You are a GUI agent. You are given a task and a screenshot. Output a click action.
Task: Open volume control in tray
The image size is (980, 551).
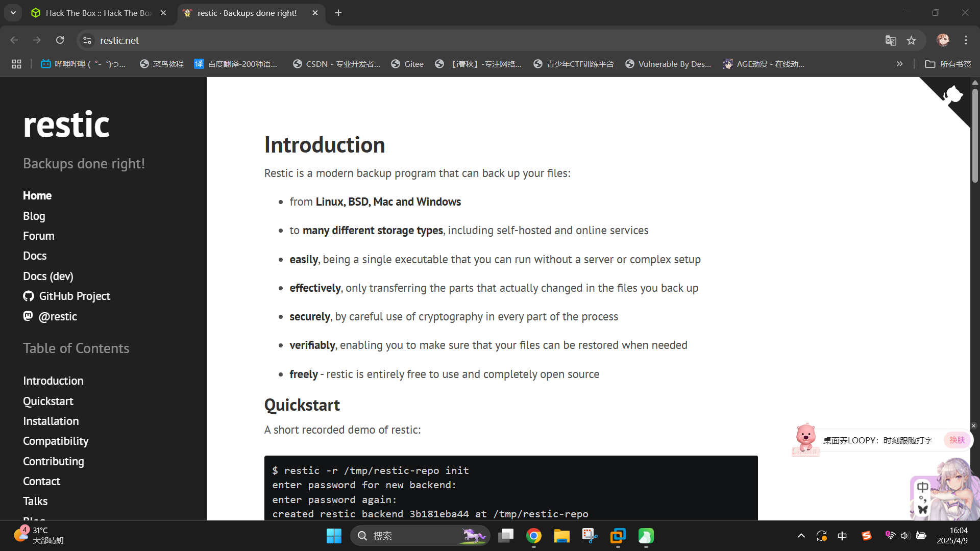905,536
